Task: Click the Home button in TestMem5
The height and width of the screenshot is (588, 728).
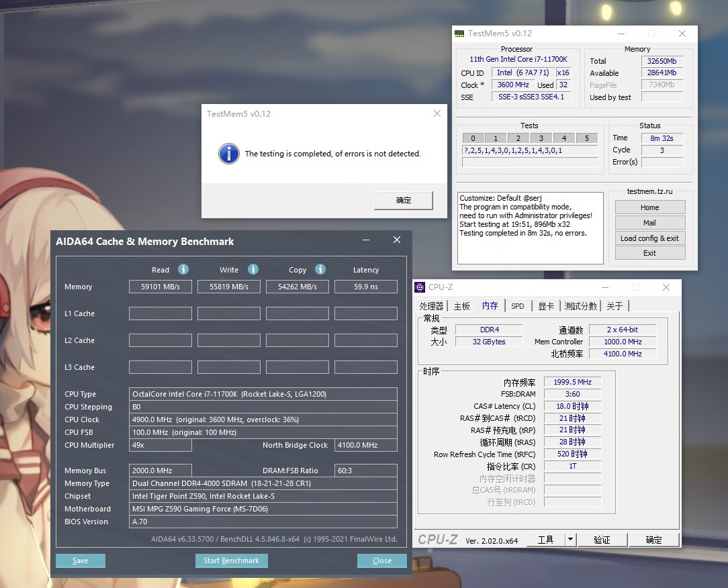Action: pos(650,207)
